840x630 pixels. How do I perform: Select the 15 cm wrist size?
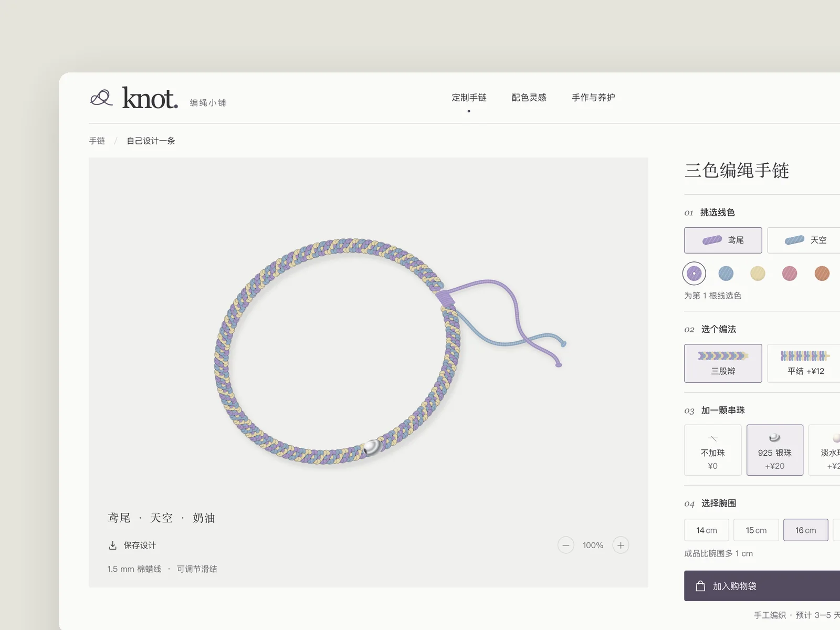pyautogui.click(x=756, y=530)
